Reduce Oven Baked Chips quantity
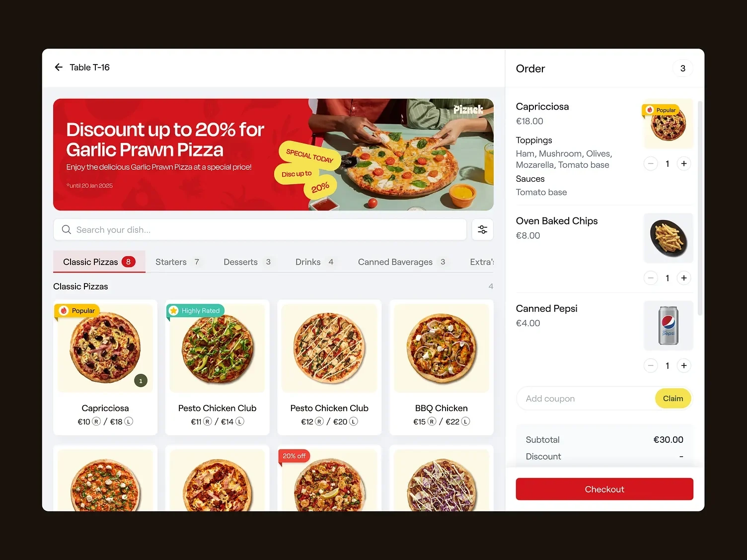This screenshot has width=747, height=560. pos(651,278)
